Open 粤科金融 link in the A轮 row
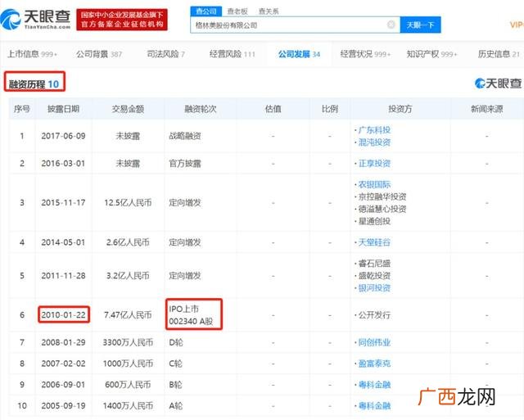This screenshot has width=524, height=420. coord(374,405)
